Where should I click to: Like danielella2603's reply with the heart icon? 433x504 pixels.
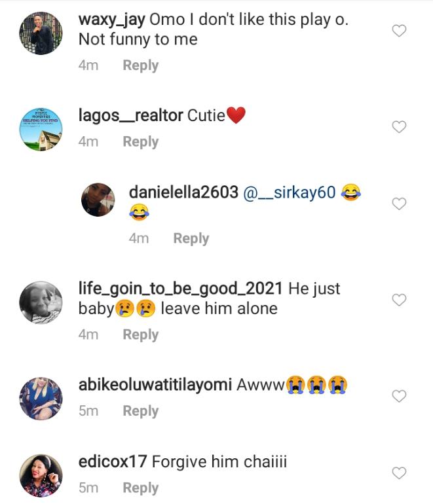tap(399, 204)
